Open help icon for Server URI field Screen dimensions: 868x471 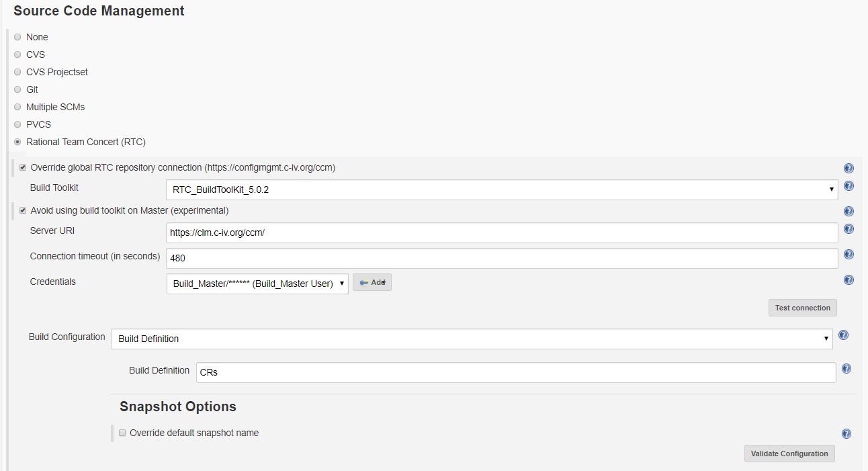coord(849,229)
